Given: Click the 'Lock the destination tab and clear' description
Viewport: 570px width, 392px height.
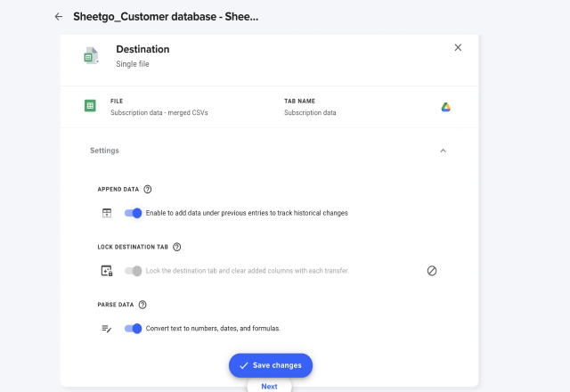Looking at the screenshot, I should 248,271.
